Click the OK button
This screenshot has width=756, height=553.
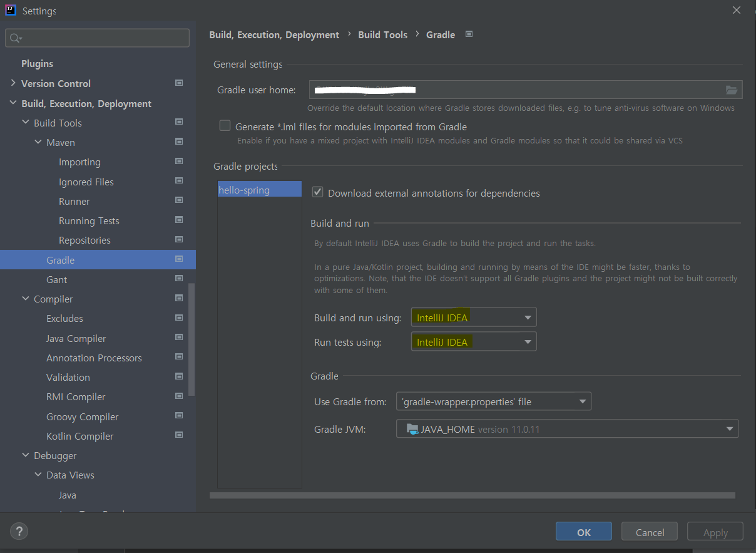pyautogui.click(x=584, y=532)
